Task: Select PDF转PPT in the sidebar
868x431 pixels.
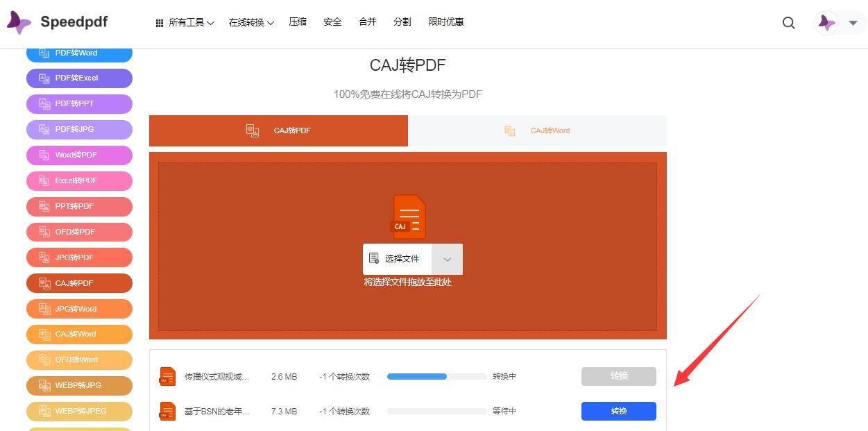Action: [x=79, y=104]
